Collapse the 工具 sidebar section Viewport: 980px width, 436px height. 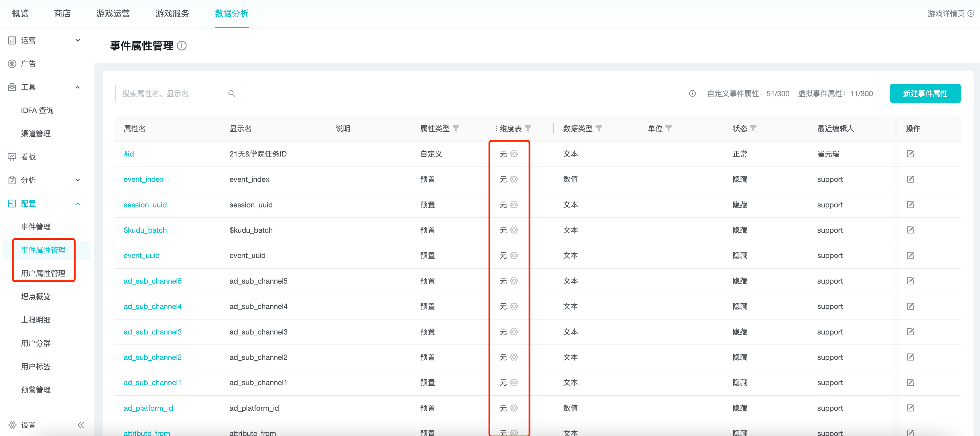[x=78, y=87]
